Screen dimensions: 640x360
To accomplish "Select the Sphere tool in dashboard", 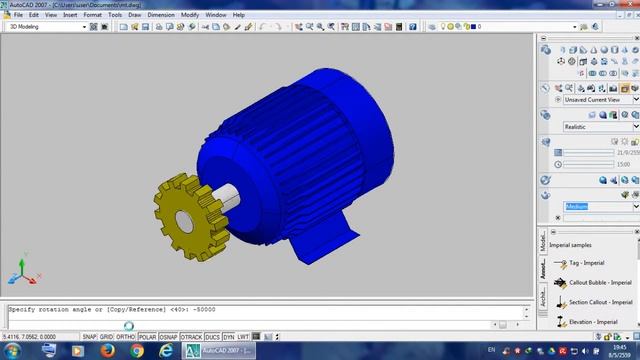I will (604, 50).
